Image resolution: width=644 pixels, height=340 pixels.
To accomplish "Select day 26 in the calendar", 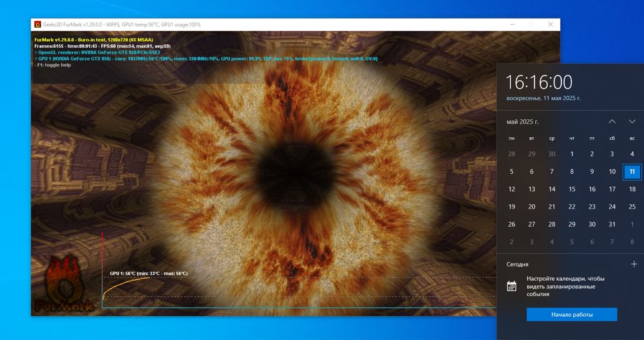I will (x=511, y=224).
